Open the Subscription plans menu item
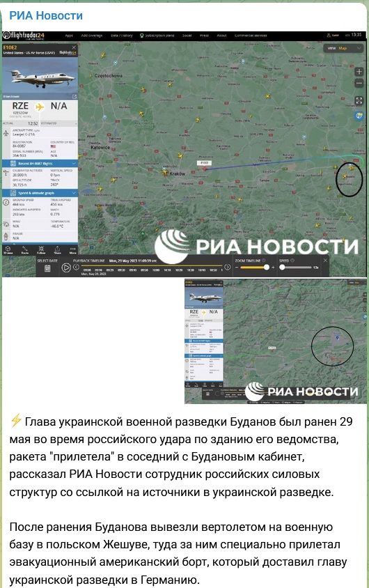This screenshot has height=588, width=369. (157, 36)
